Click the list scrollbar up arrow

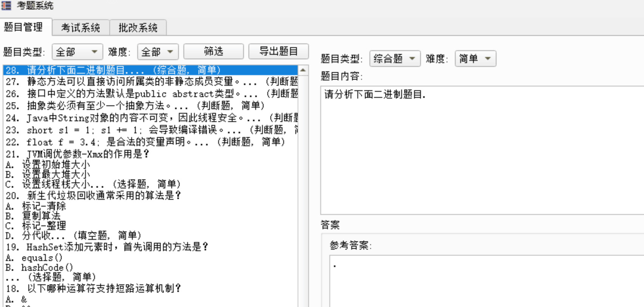[303, 70]
